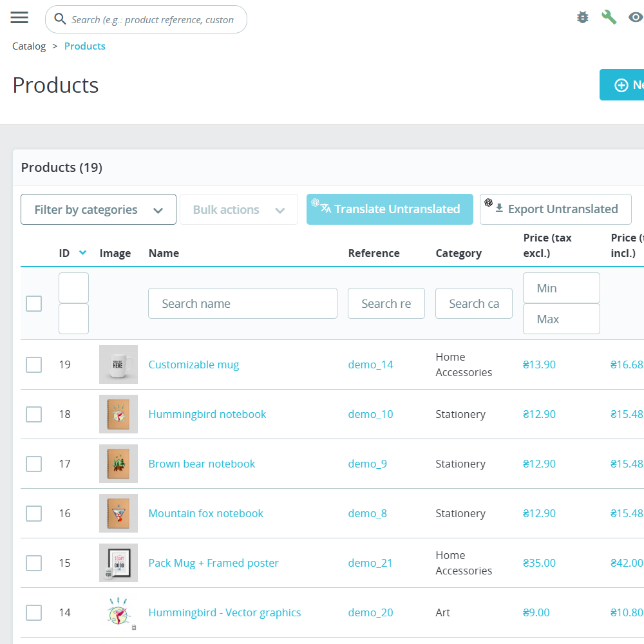Screen dimensions: 644x644
Task: Open the debug mode bug icon
Action: click(582, 17)
